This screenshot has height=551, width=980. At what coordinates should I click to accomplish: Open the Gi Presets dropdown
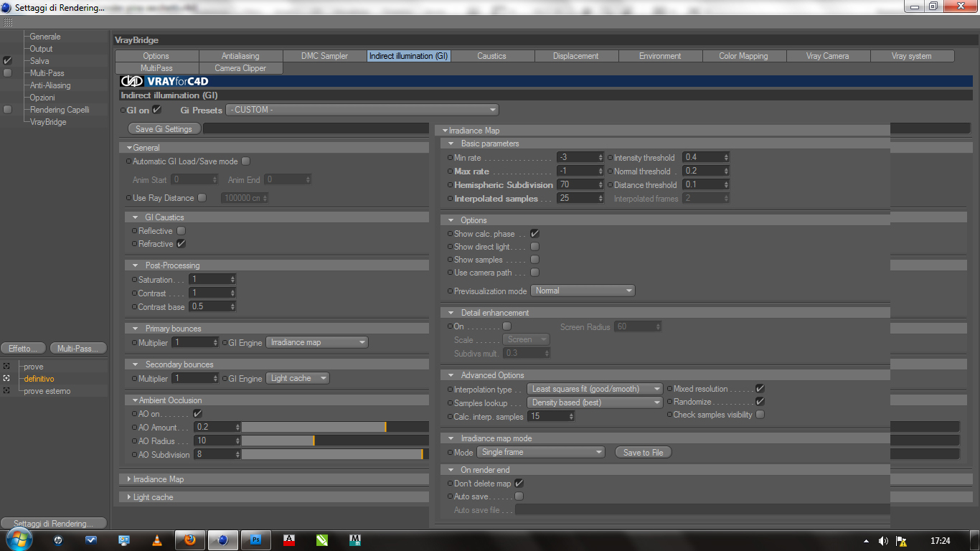[x=362, y=110]
